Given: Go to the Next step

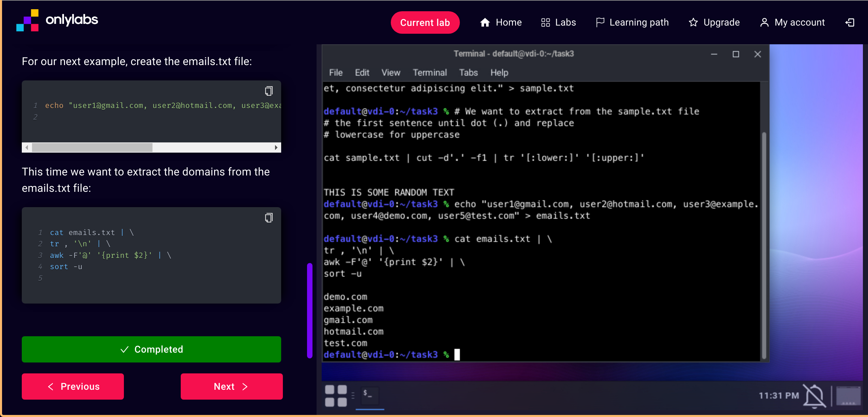Looking at the screenshot, I should (x=232, y=386).
